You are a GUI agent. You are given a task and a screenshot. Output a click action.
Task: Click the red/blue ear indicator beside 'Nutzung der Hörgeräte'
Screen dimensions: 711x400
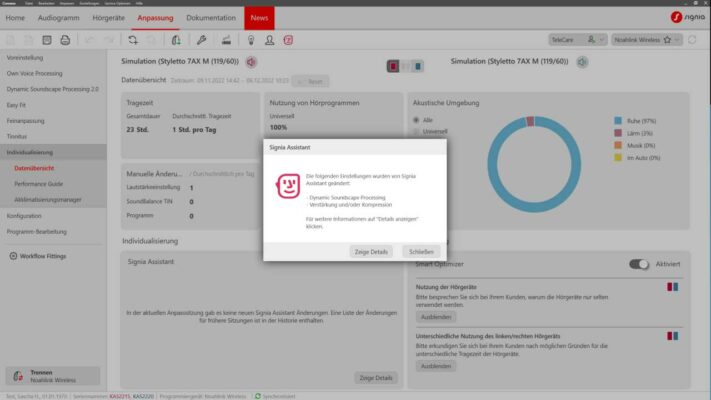pos(672,287)
